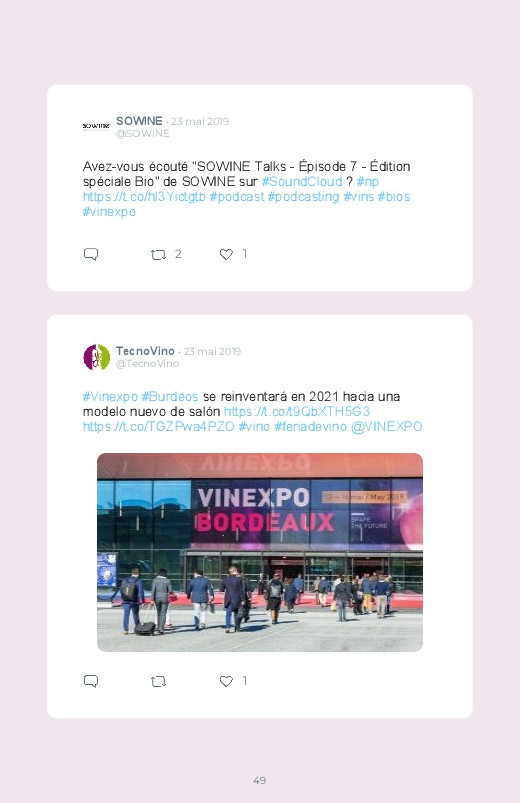Screen dimensions: 520x803
Task: Like the SOWINE tweet with heart icon
Action: pyautogui.click(x=226, y=254)
